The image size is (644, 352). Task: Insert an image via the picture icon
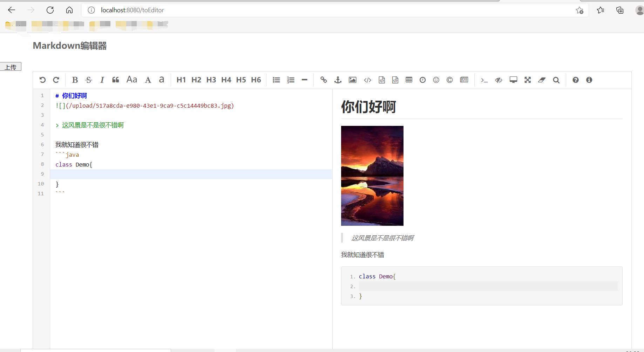click(x=353, y=80)
